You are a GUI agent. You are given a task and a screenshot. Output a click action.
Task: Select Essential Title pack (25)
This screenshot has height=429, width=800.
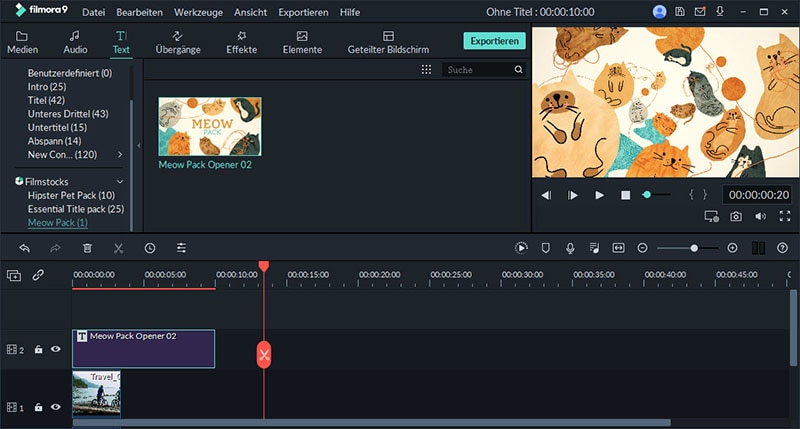pos(76,209)
